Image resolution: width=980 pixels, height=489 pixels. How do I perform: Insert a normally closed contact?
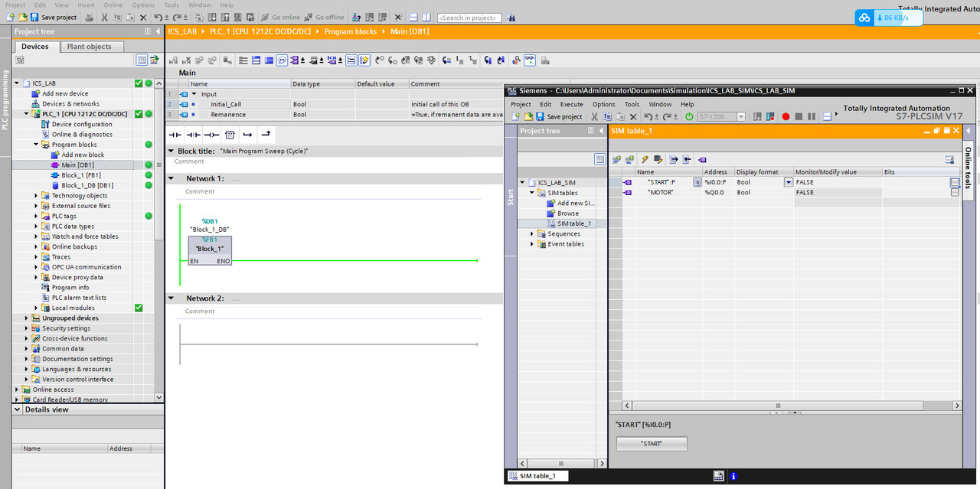click(193, 135)
